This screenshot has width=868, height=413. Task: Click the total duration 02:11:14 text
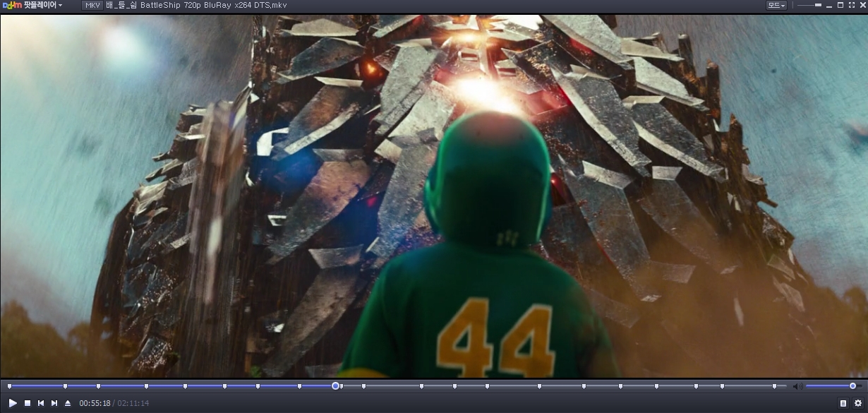tap(133, 403)
